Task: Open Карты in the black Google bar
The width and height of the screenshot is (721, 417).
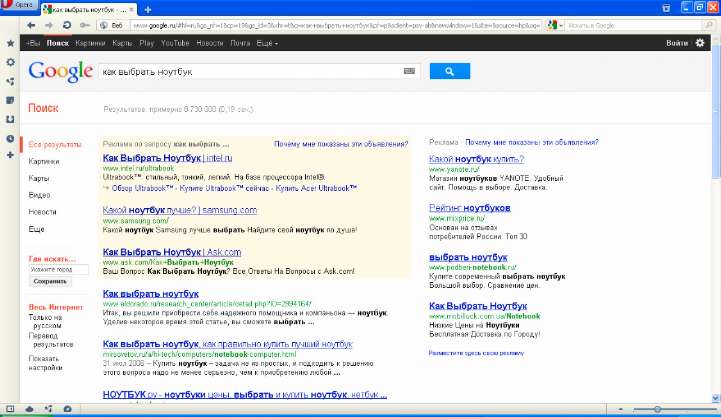Action: (x=122, y=43)
